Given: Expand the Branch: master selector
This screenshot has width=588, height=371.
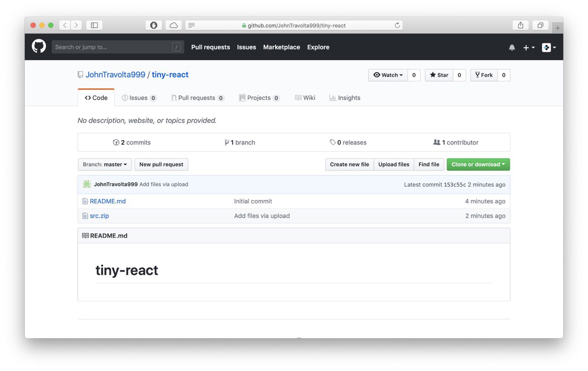Looking at the screenshot, I should pyautogui.click(x=105, y=164).
